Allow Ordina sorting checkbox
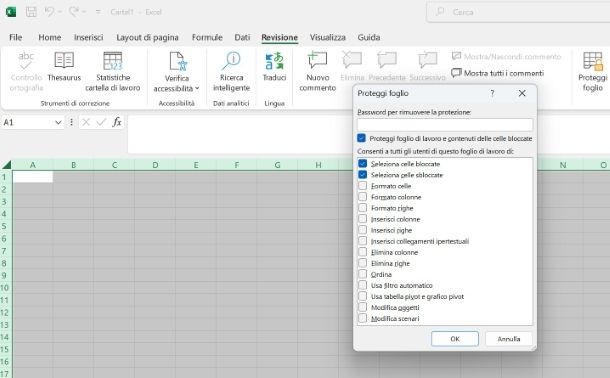This screenshot has width=610, height=378. pos(363,274)
